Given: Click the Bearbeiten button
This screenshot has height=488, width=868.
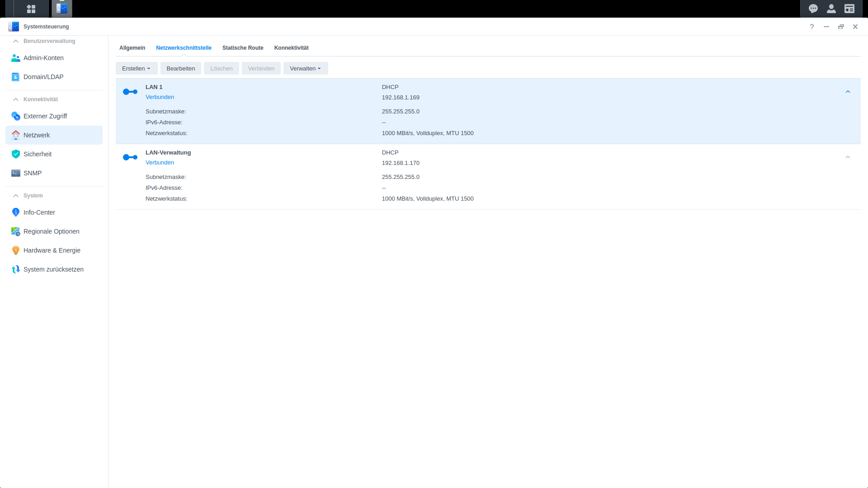Looking at the screenshot, I should pyautogui.click(x=180, y=69).
